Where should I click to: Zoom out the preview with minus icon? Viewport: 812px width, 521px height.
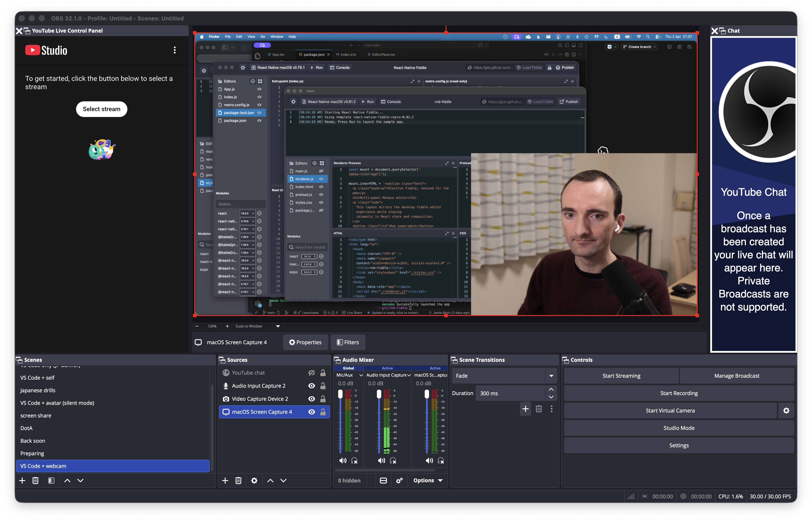point(197,326)
